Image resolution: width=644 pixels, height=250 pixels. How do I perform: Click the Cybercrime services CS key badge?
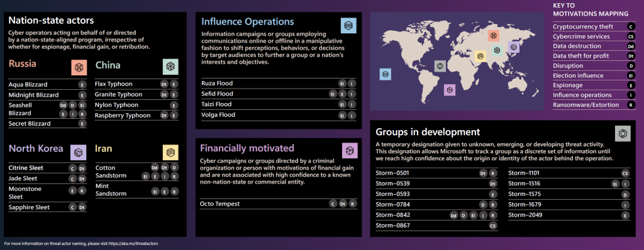tap(631, 36)
